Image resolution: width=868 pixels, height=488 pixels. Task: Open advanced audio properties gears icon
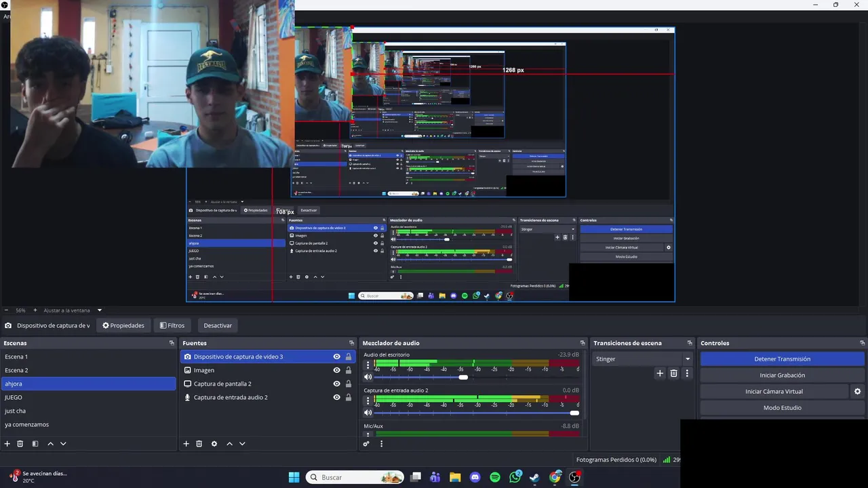point(366,444)
